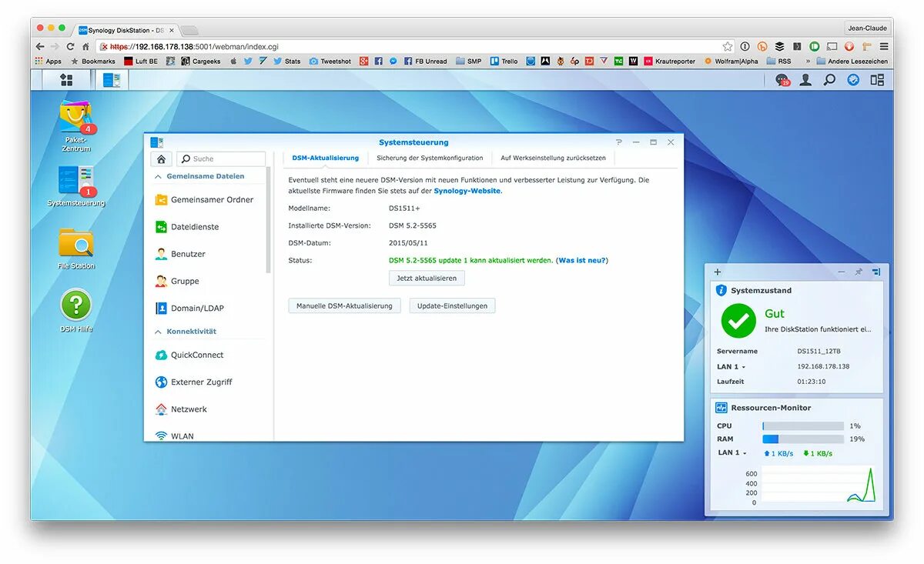924x564 pixels.
Task: Open the DSM main menu grid icon
Action: tap(66, 79)
